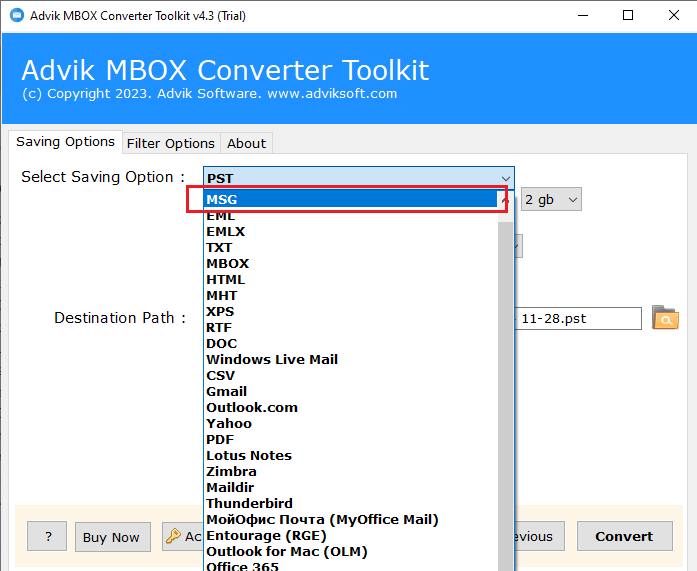Select XPS saving option
Viewport: 697px width, 571px height.
point(350,311)
